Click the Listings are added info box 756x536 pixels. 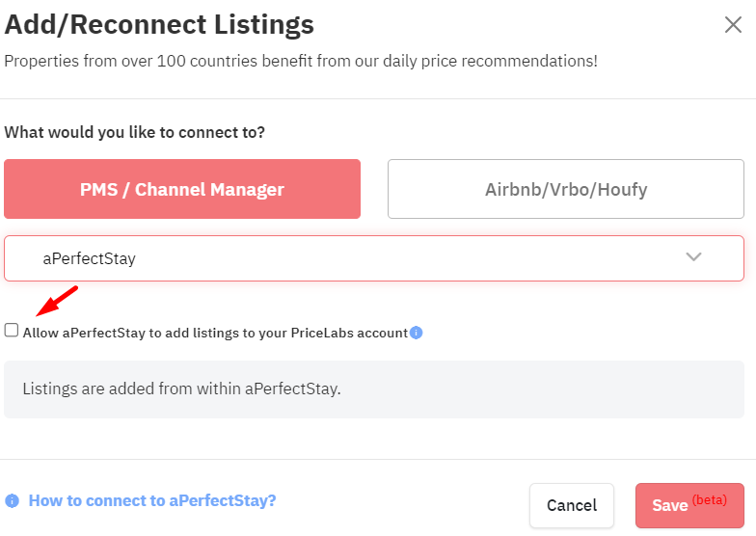point(374,389)
